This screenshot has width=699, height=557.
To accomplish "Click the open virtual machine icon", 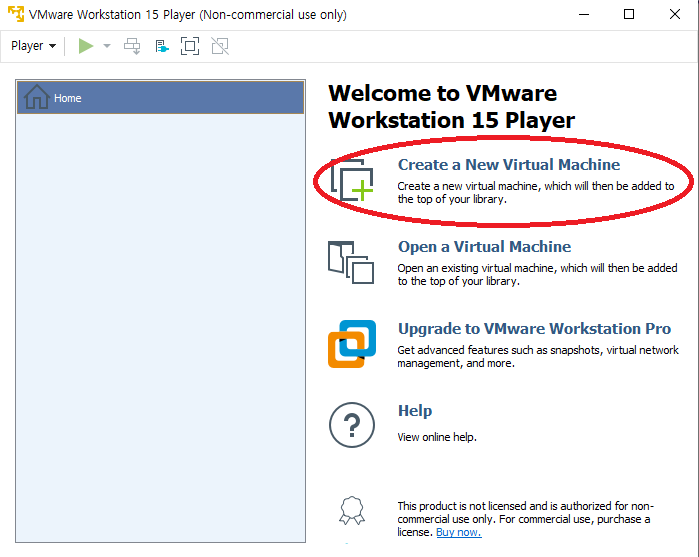I will pyautogui.click(x=351, y=263).
